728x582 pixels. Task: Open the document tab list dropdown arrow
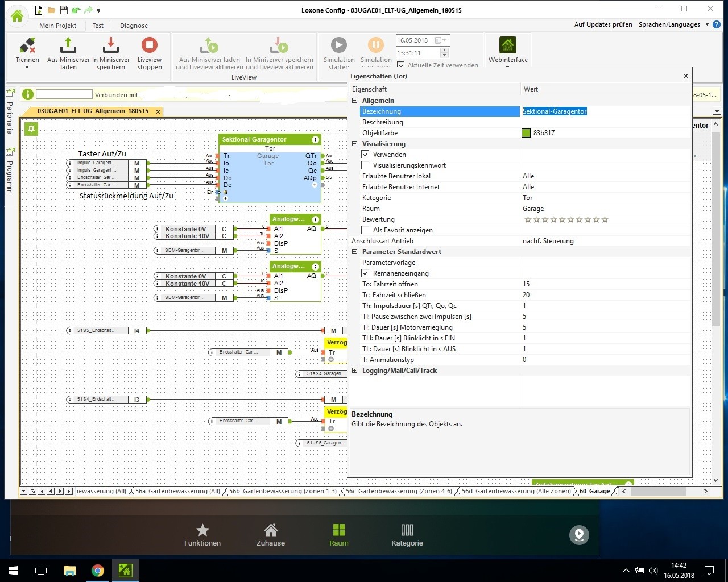[716, 111]
